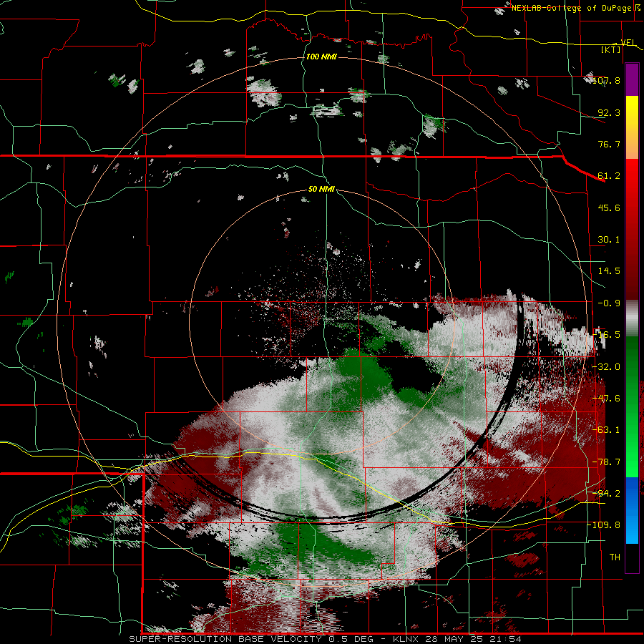Click the TH threshold label

[615, 557]
